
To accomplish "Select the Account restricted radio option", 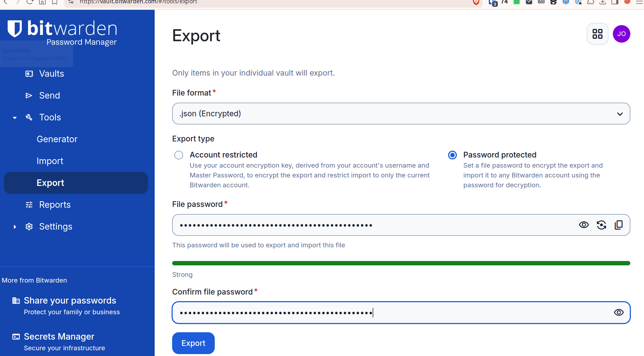I will pyautogui.click(x=179, y=155).
